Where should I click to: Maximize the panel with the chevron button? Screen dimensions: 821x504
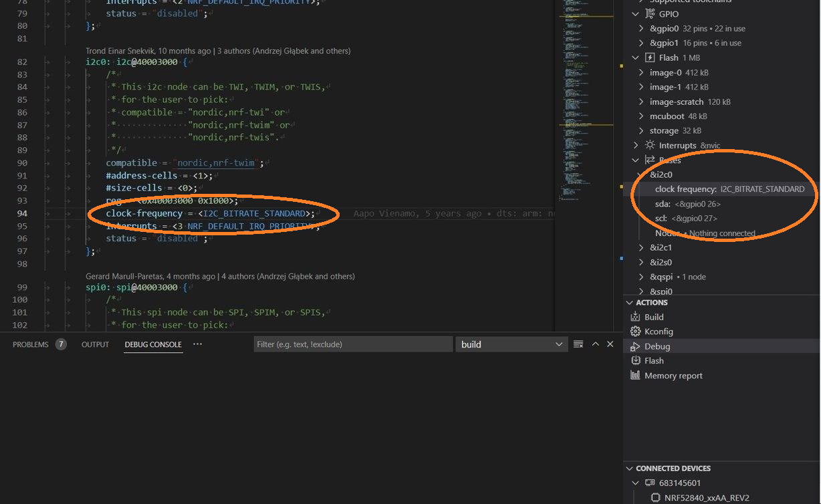click(594, 344)
